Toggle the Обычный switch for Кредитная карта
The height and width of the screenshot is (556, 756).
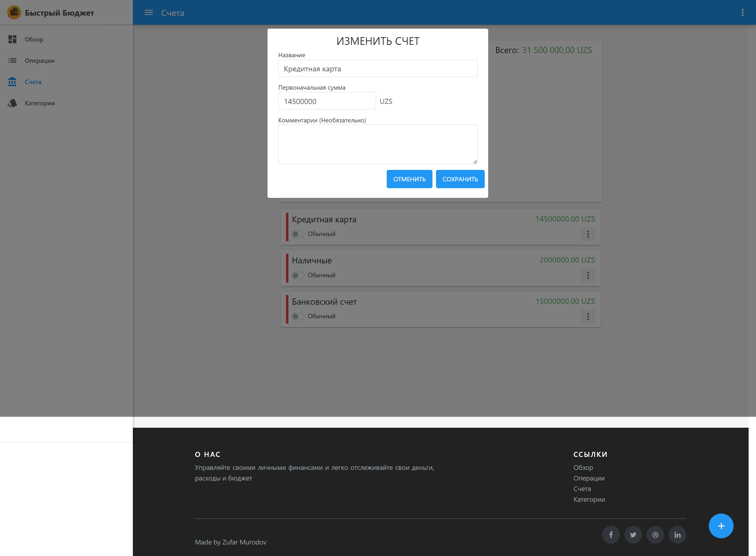pos(298,234)
